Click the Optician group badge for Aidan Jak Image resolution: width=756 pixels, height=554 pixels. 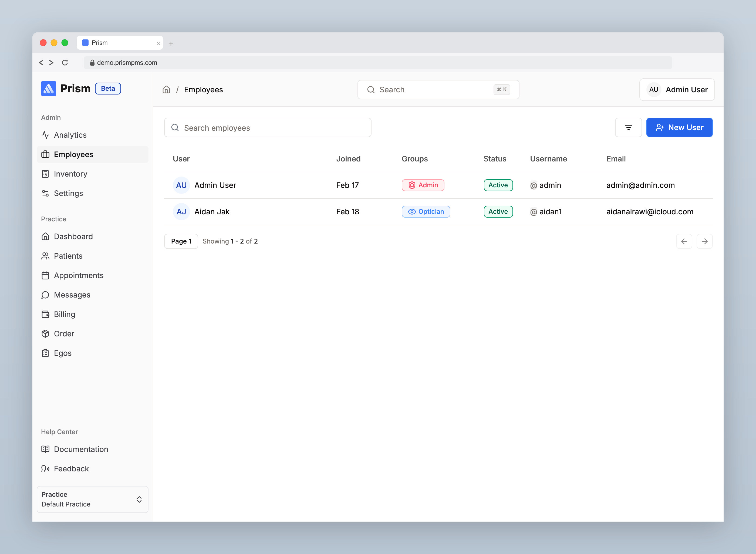pos(426,212)
